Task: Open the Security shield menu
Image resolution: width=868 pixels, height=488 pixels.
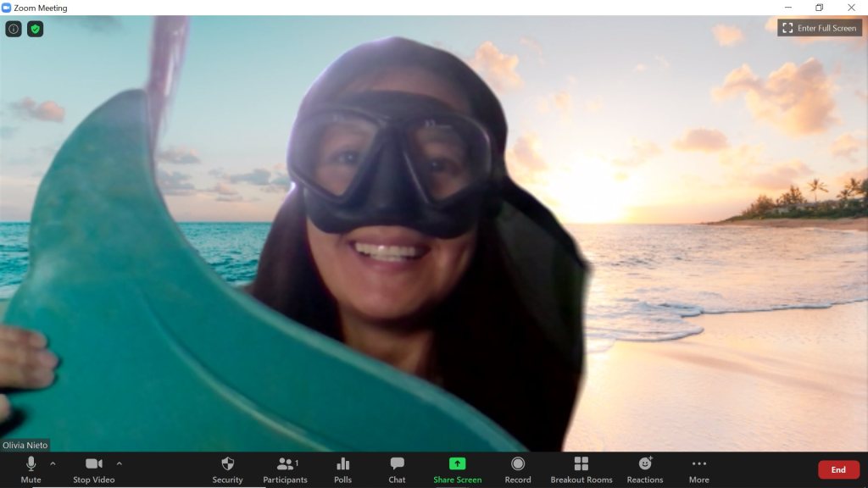Action: [227, 469]
